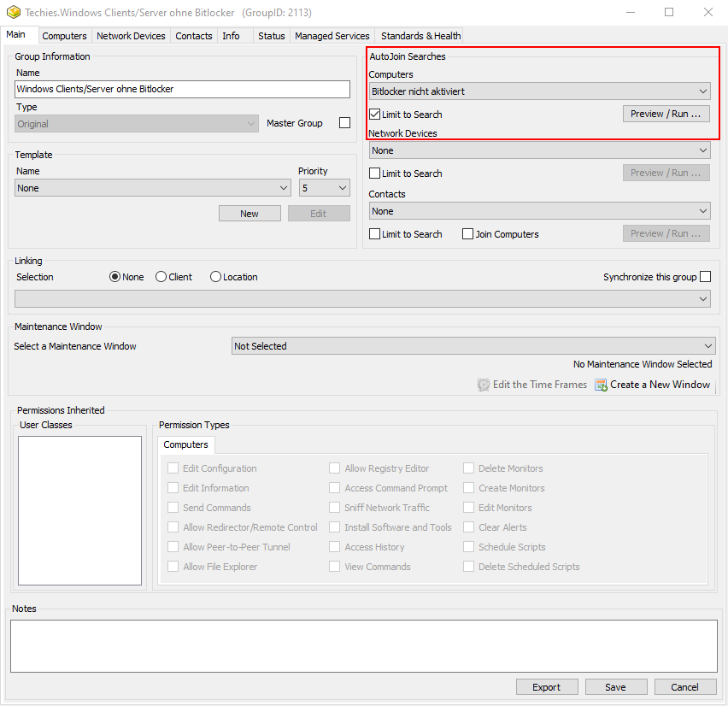Open the Maintenance Window selection dropdown
Image resolution: width=728 pixels, height=706 pixels.
click(x=473, y=346)
